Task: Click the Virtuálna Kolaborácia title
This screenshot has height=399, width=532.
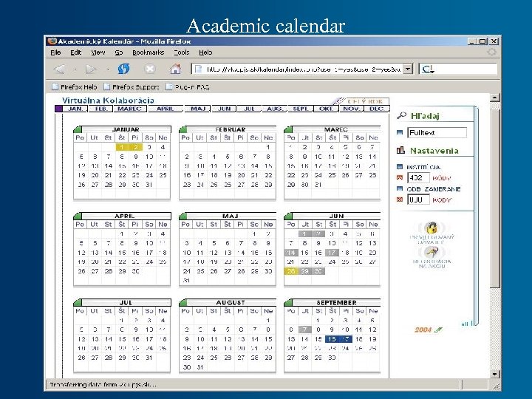Action: (x=108, y=100)
